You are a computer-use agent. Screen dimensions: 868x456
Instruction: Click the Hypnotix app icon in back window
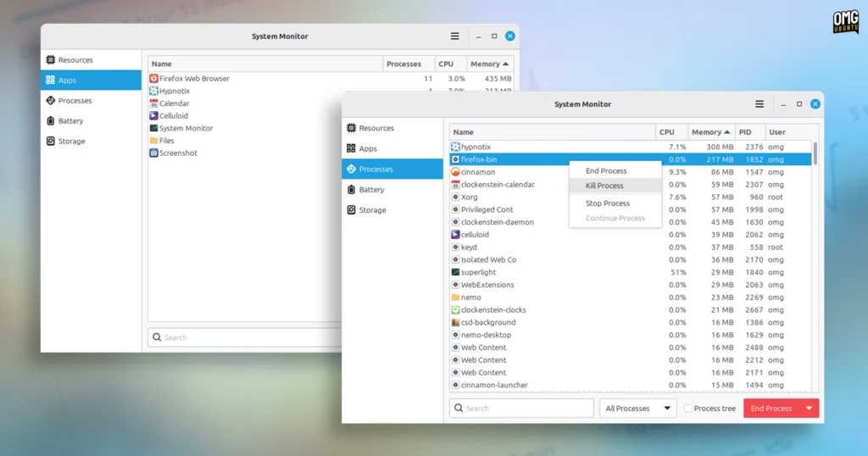(154, 91)
